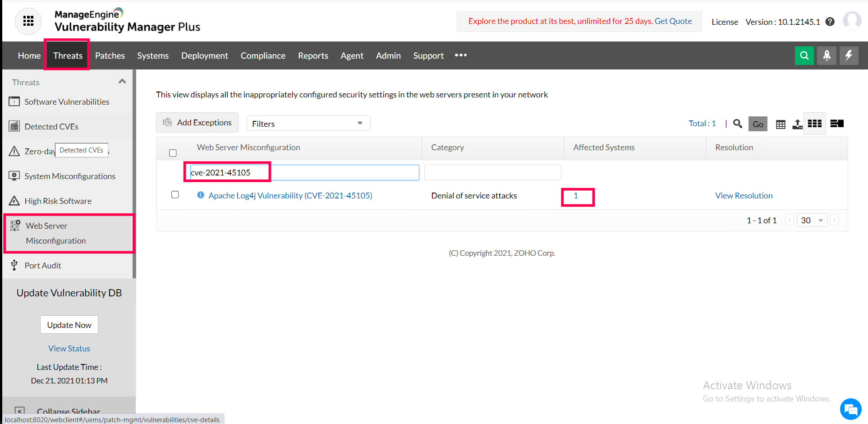Click the Category filter input field

[x=493, y=172]
